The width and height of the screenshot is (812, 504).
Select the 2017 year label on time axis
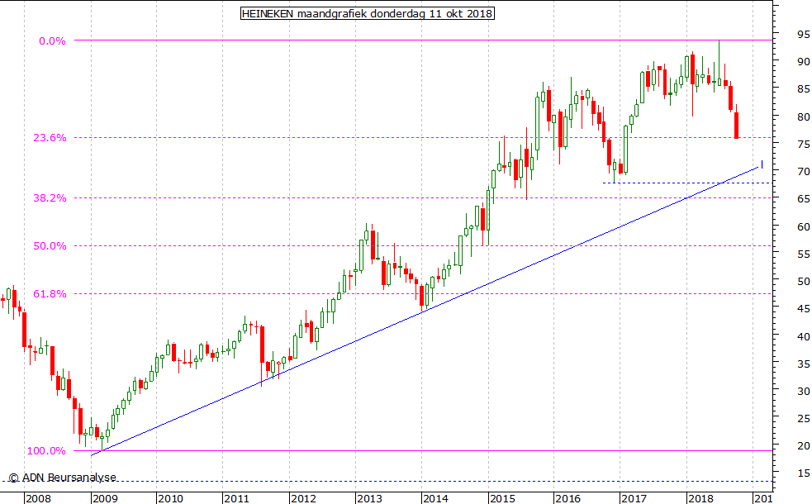[634, 498]
